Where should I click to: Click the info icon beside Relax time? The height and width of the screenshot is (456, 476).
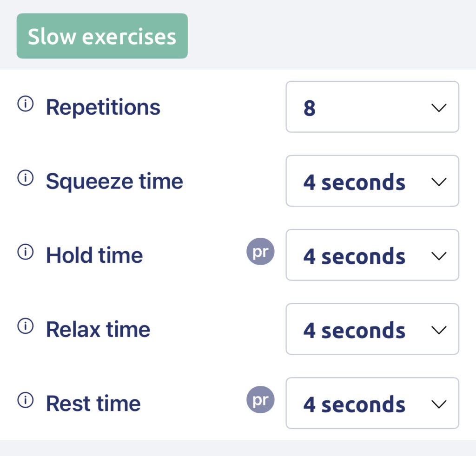point(25,327)
